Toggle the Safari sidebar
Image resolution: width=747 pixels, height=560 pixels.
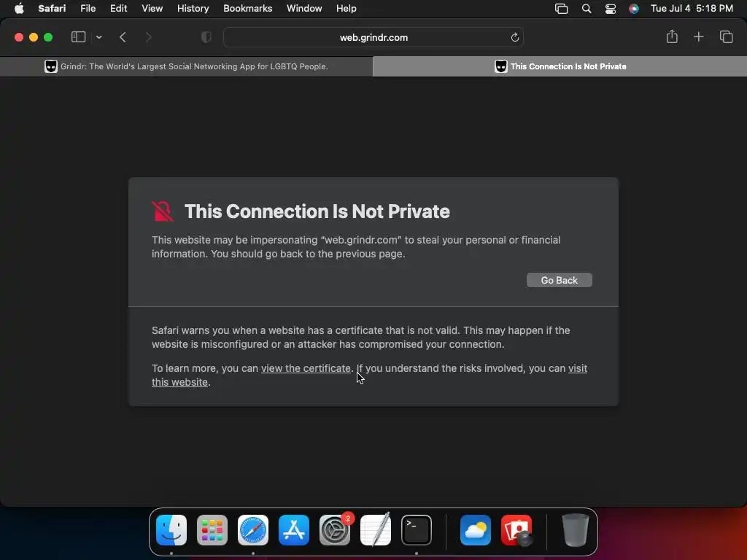(78, 37)
